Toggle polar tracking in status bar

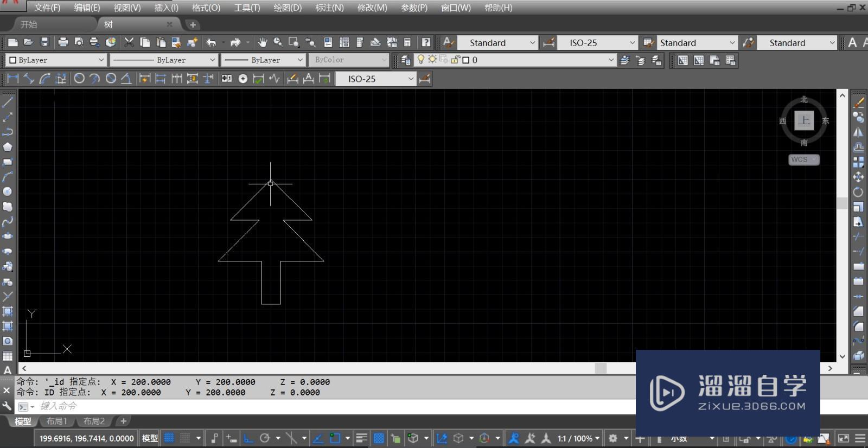point(265,438)
